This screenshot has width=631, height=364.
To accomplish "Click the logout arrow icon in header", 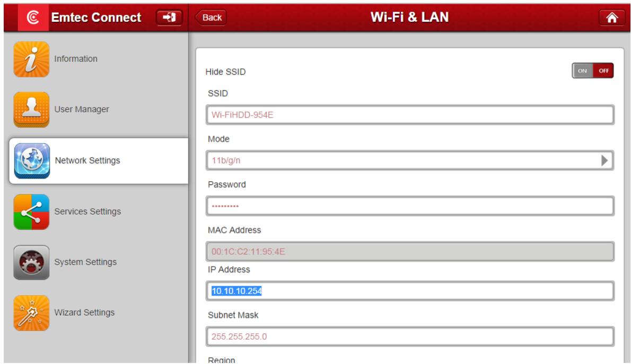I will (169, 17).
